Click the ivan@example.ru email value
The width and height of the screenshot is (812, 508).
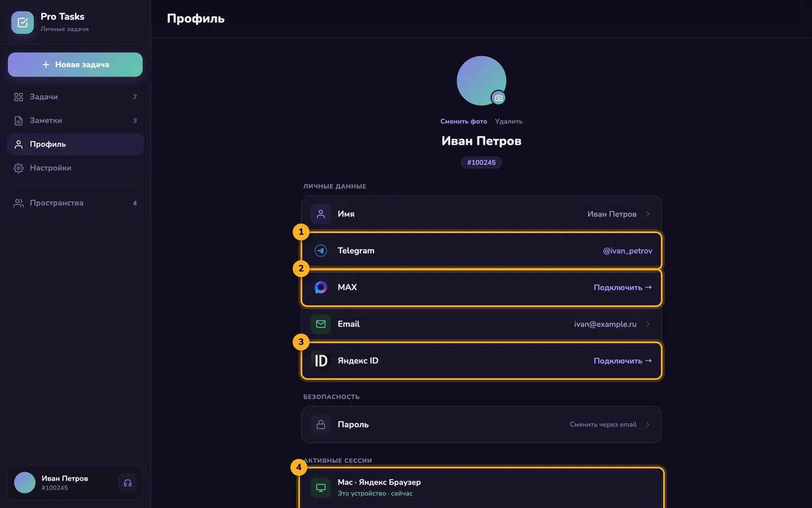[605, 324]
